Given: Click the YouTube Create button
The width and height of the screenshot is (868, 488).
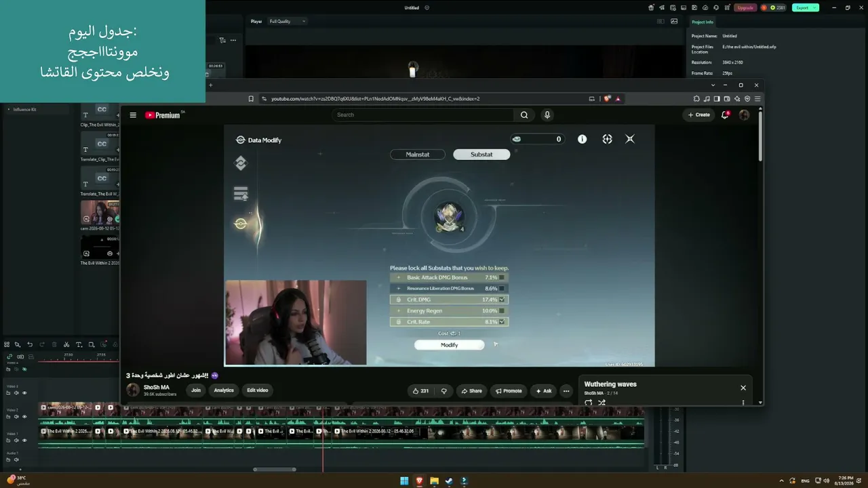Looking at the screenshot, I should 699,115.
